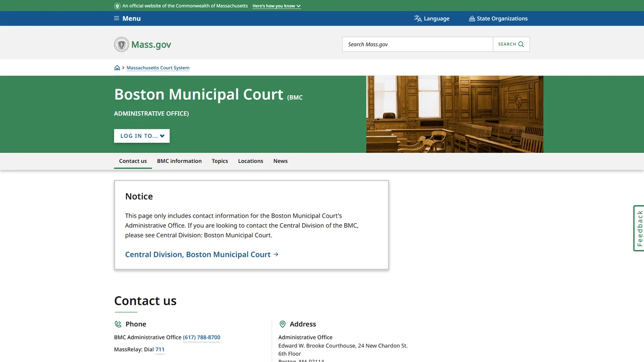
Task: Open the Contact us tab
Action: pos(133,161)
